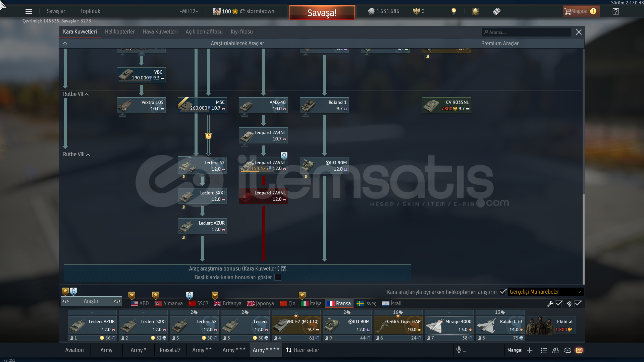Select Roland 1 in research tree
Image resolution: width=644 pixels, height=362 pixels.
coord(324,105)
